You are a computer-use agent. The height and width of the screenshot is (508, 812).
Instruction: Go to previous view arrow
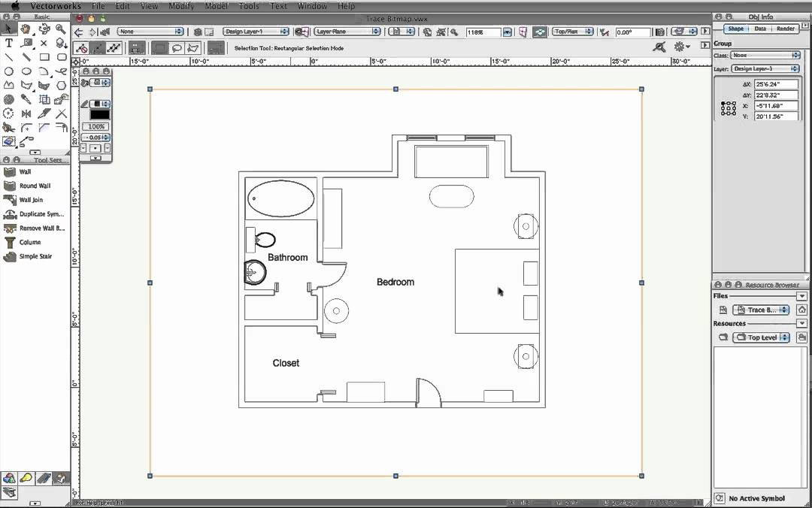tap(79, 32)
